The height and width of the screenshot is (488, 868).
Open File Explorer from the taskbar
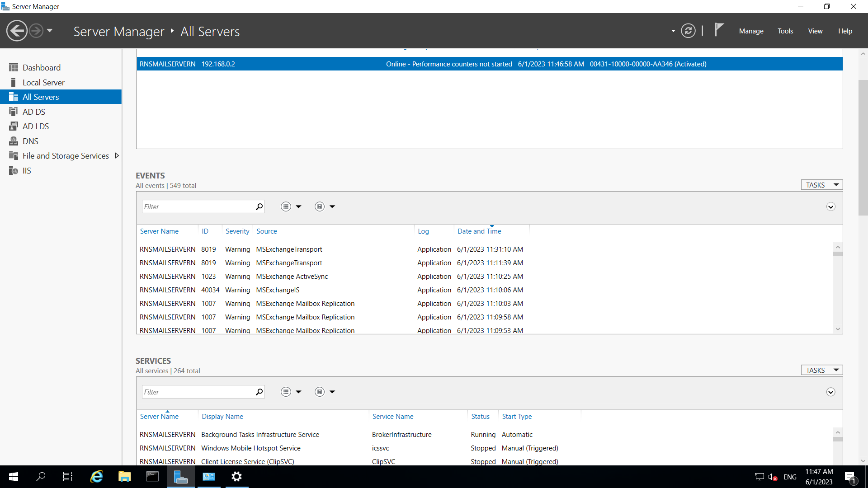(124, 476)
